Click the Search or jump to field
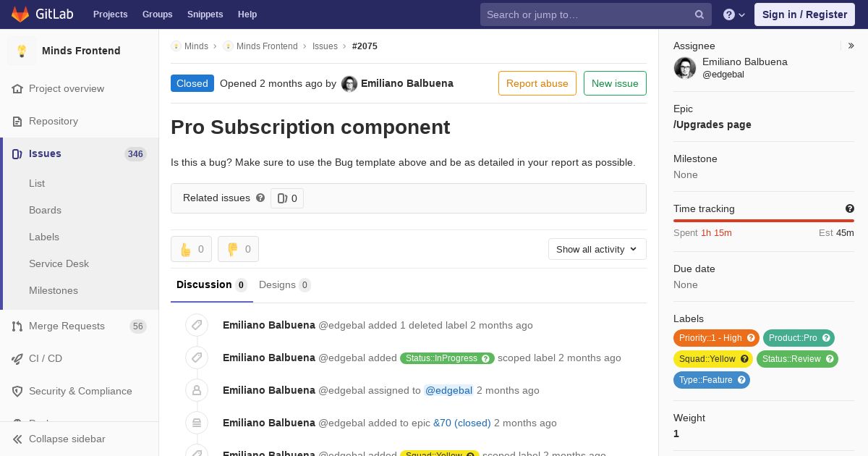 tap(596, 14)
